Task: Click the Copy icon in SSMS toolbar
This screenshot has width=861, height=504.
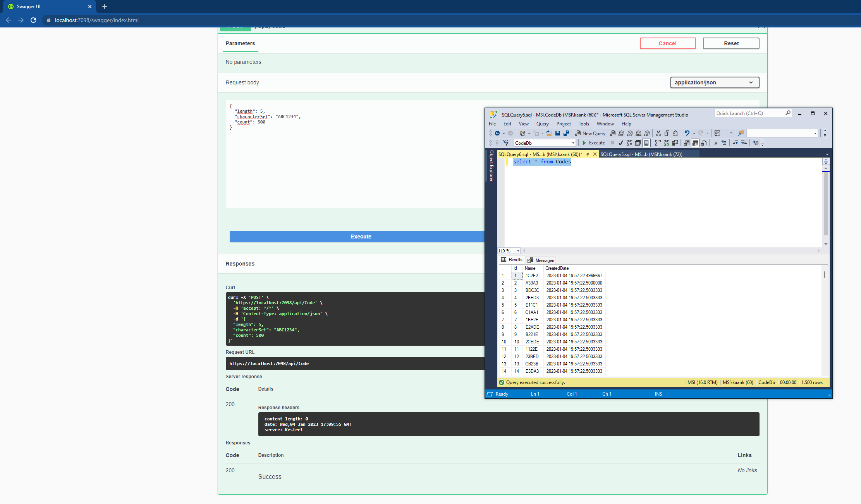Action: pos(667,133)
